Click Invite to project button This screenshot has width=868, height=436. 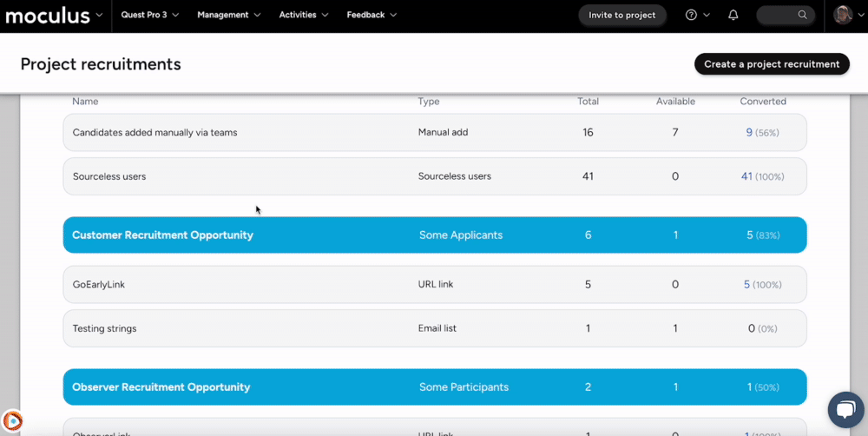pyautogui.click(x=622, y=15)
